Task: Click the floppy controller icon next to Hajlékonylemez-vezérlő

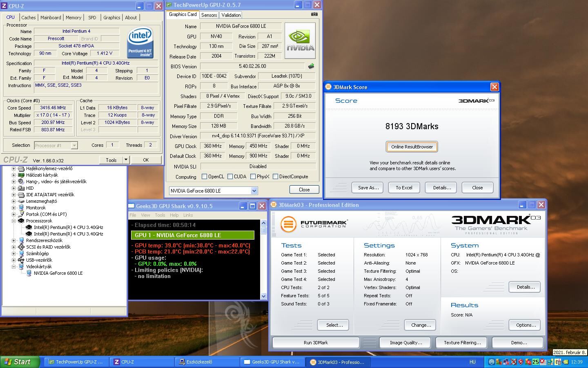Action: (21, 168)
